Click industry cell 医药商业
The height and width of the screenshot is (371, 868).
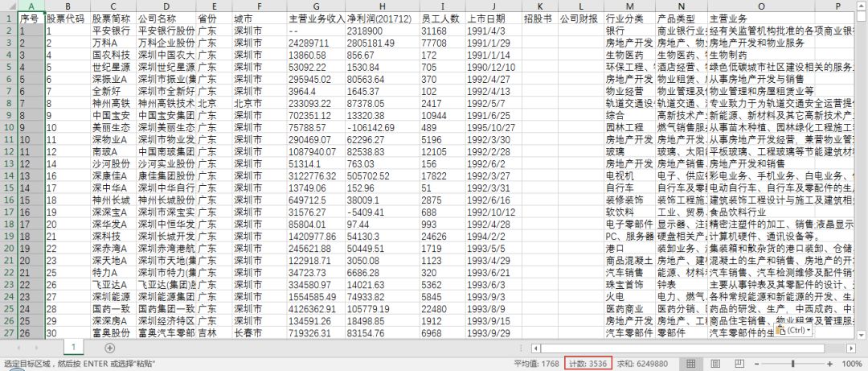[x=630, y=309]
